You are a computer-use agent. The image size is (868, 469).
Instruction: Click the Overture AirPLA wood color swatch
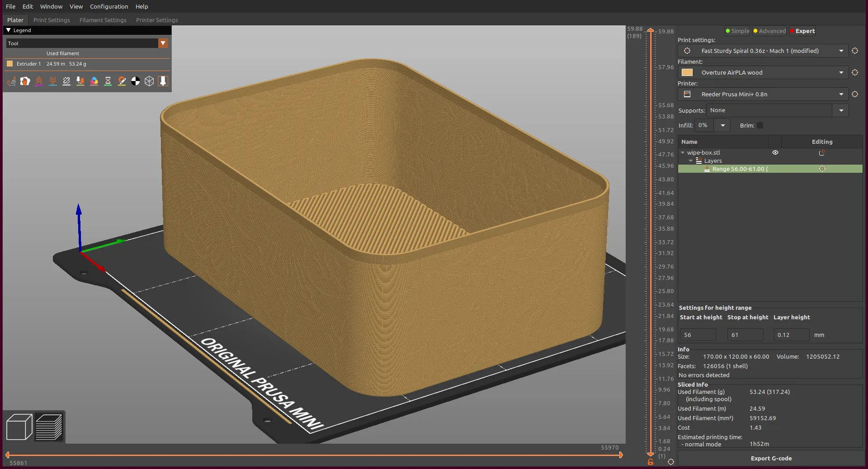687,73
